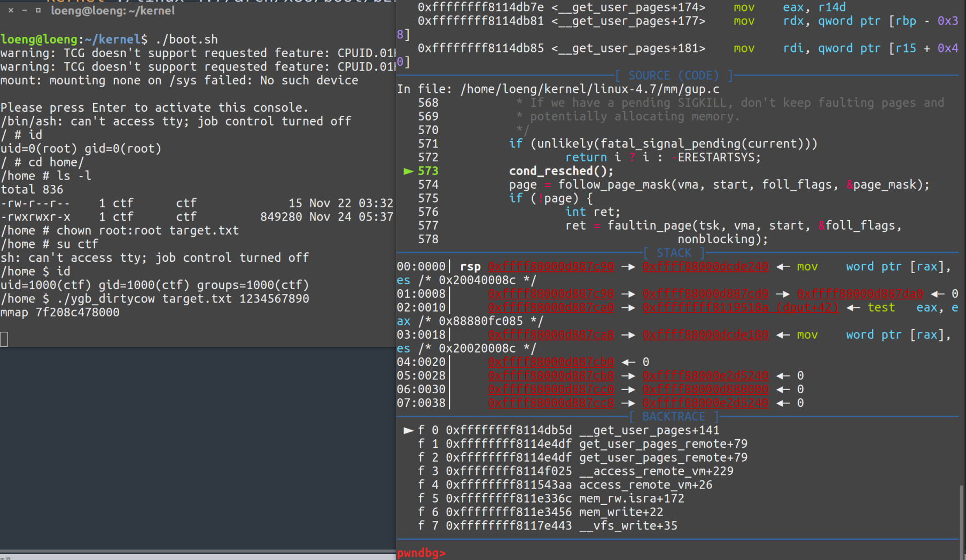Click the dput+42 address in the stack
The image size is (966, 560).
(740, 308)
